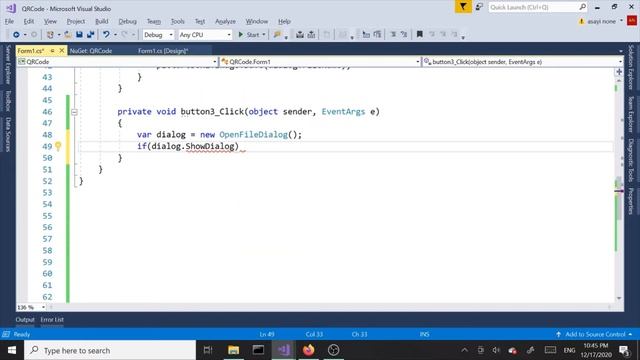The height and width of the screenshot is (360, 640).
Task: Open the Debug configuration dropdown
Action: pos(158,35)
